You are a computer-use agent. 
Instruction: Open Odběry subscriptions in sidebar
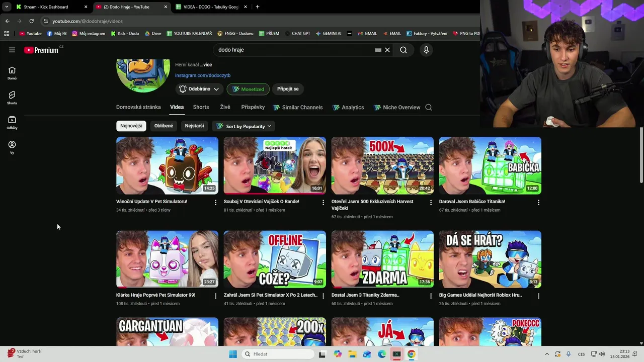(12, 123)
